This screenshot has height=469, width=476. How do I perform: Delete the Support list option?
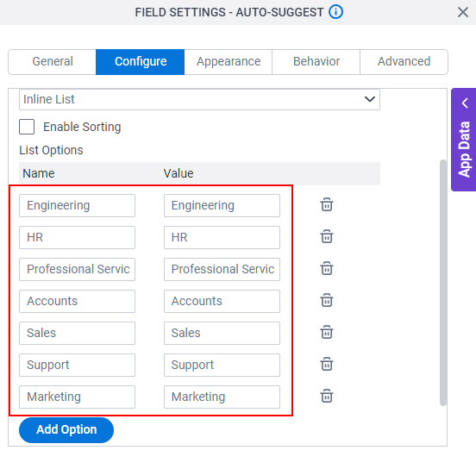tap(327, 364)
